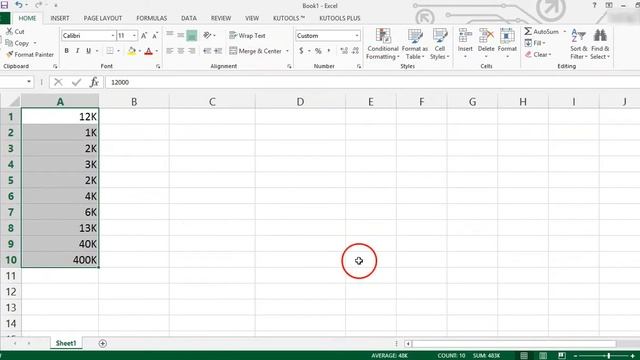The image size is (640, 360).
Task: Click AutoSum
Action: (x=541, y=31)
